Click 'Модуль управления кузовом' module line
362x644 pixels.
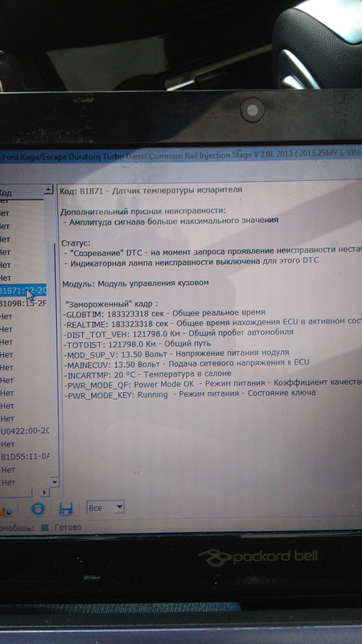[135, 283]
